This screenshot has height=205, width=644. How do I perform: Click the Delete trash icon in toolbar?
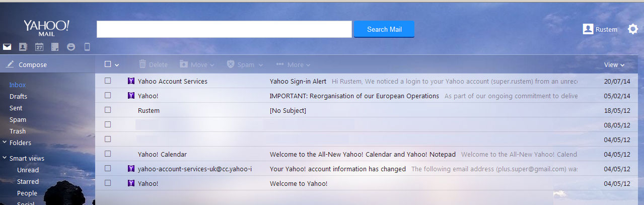click(142, 64)
